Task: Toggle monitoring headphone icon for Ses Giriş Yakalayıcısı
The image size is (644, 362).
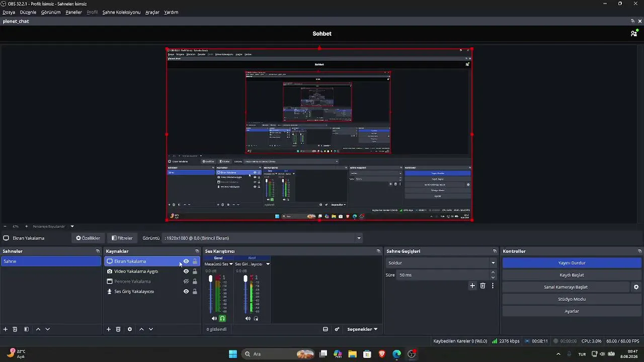Action: coord(256,318)
